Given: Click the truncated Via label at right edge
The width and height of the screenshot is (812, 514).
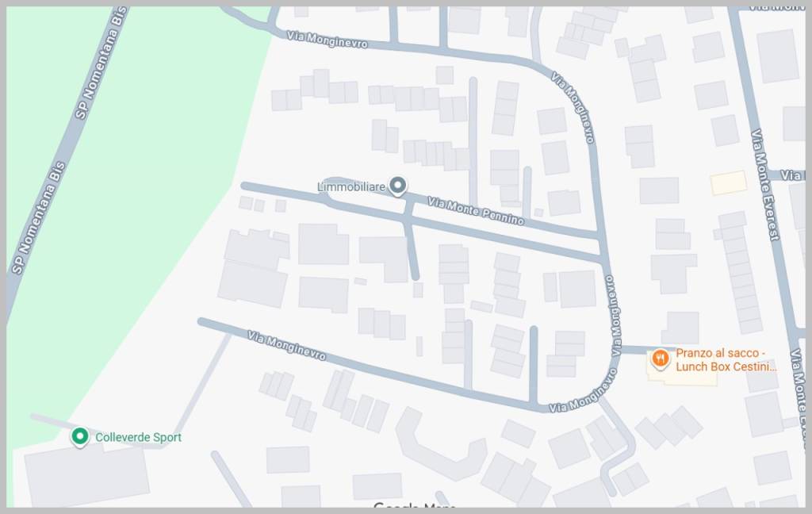Looking at the screenshot, I should point(791,175).
